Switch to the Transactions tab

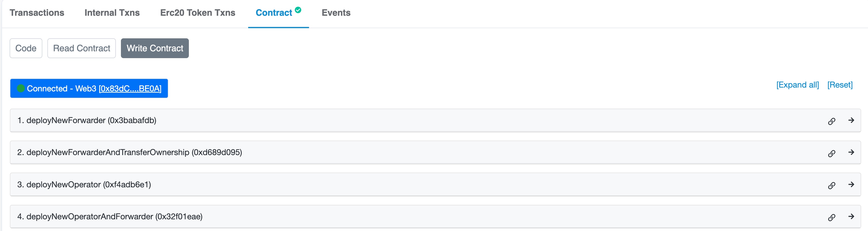pyautogui.click(x=37, y=13)
